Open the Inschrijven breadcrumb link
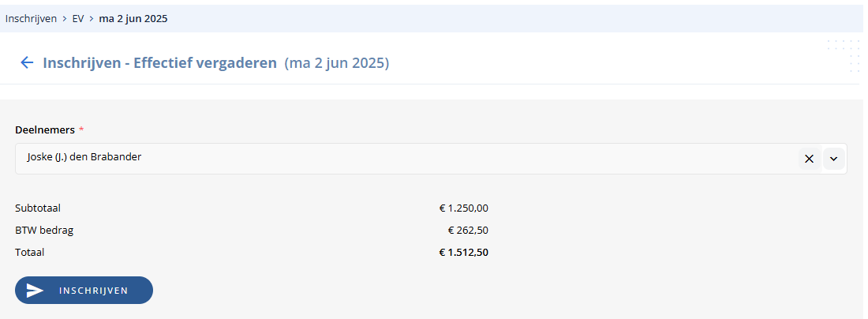868x319 pixels. [x=31, y=19]
